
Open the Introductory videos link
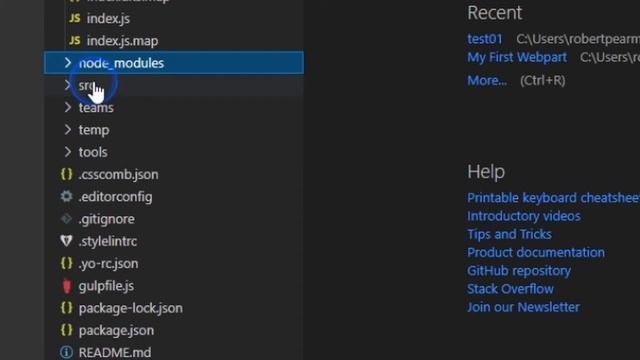(x=524, y=216)
